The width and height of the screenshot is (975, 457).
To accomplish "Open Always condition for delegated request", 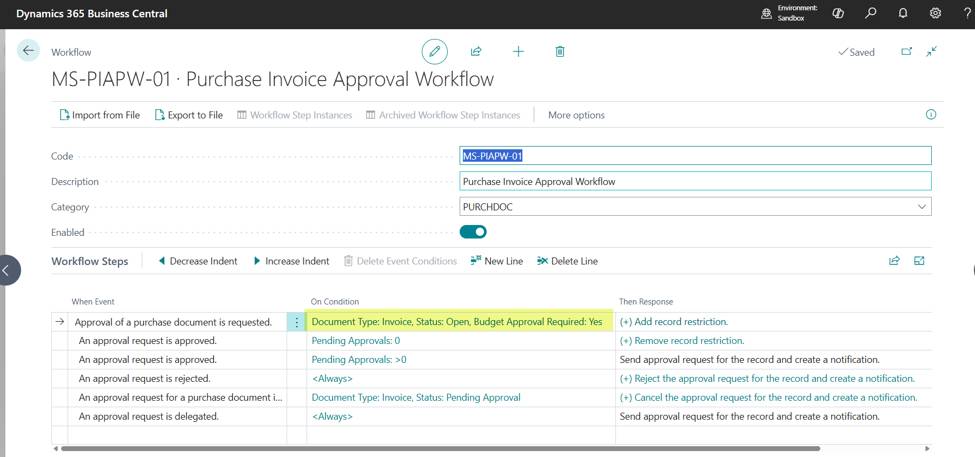I will pyautogui.click(x=332, y=417).
